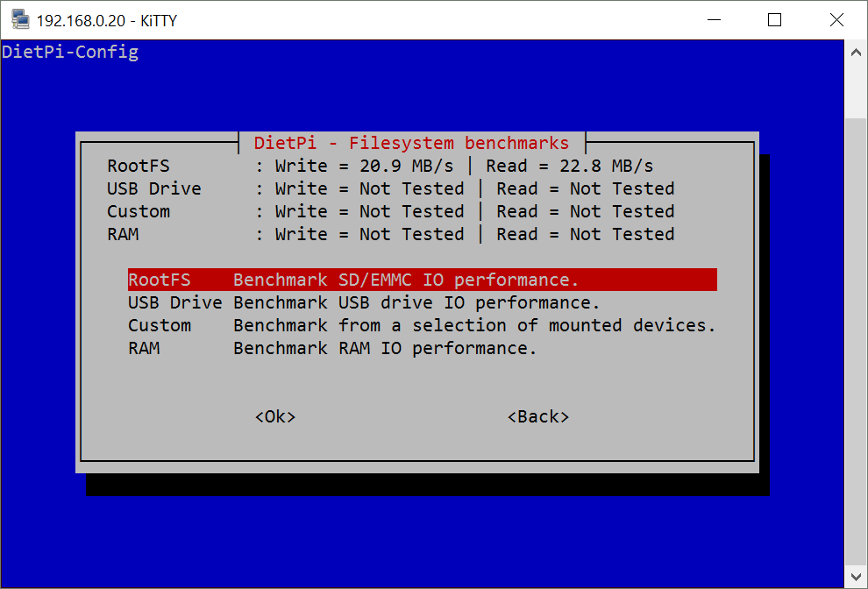
Task: Click the scrollbar up arrow
Action: pos(856,53)
